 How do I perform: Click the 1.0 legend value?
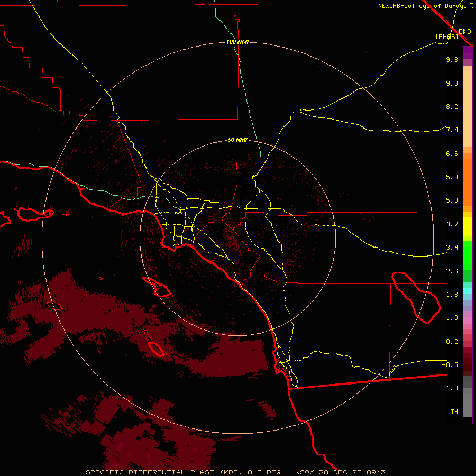(452, 318)
